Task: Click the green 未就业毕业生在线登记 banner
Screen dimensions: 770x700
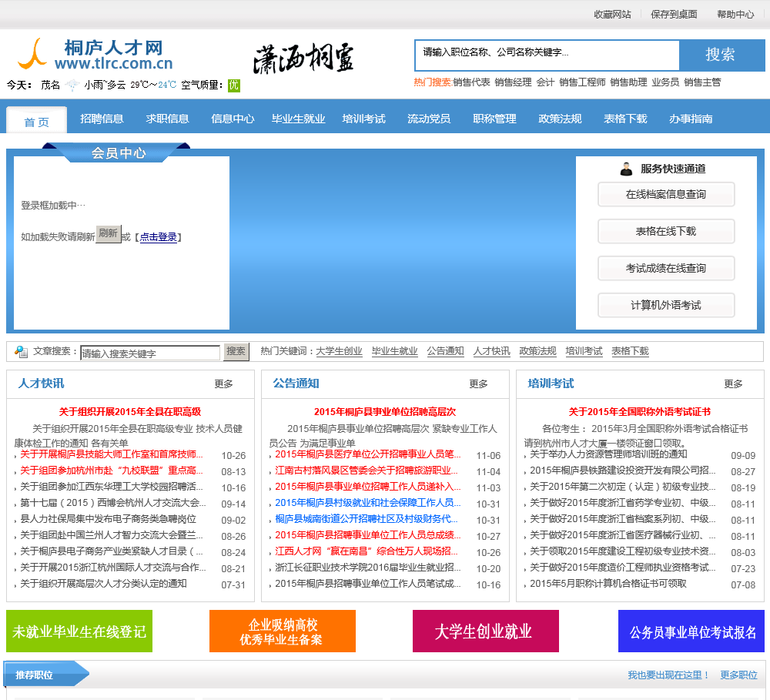Action: click(x=79, y=631)
